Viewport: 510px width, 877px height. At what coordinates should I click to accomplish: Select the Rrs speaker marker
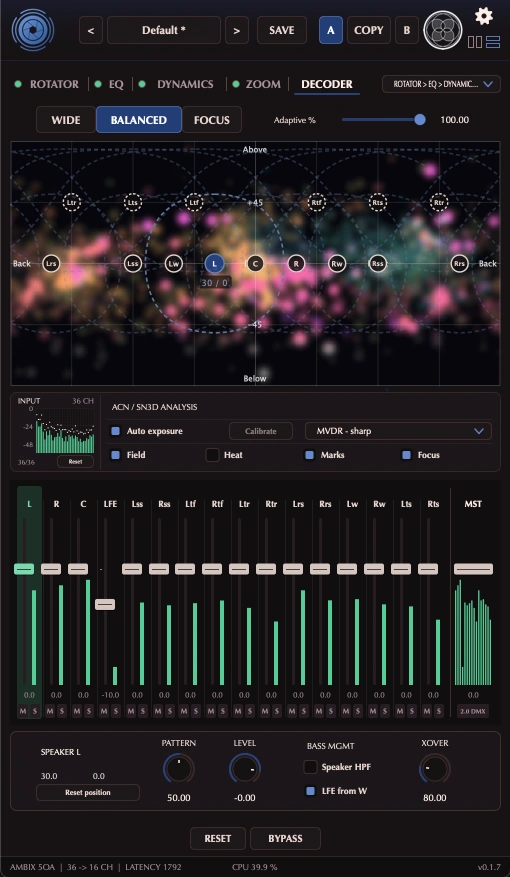(x=459, y=263)
